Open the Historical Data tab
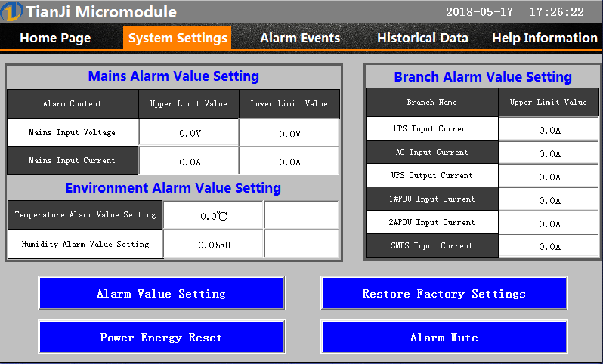The width and height of the screenshot is (603, 364). coord(422,38)
